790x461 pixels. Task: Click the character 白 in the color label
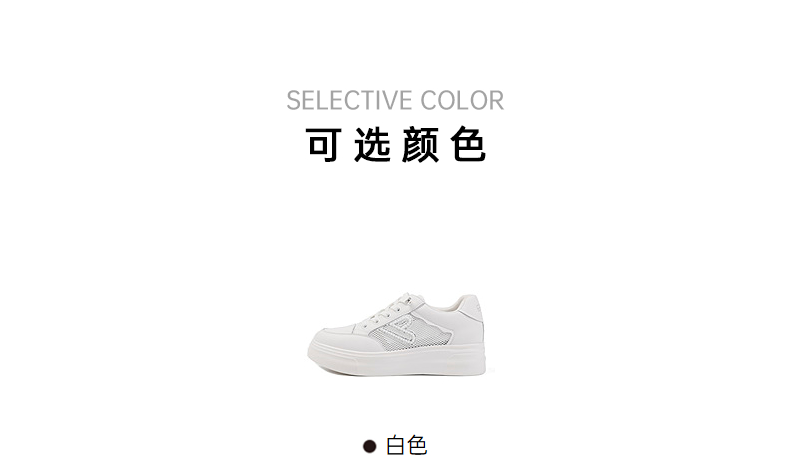point(396,446)
